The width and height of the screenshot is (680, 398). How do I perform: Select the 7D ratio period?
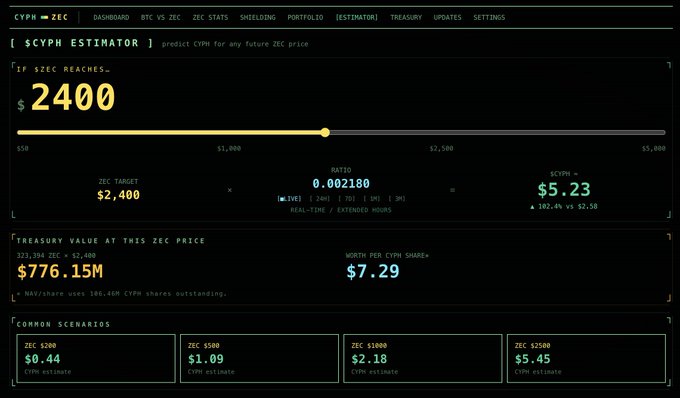pos(347,199)
